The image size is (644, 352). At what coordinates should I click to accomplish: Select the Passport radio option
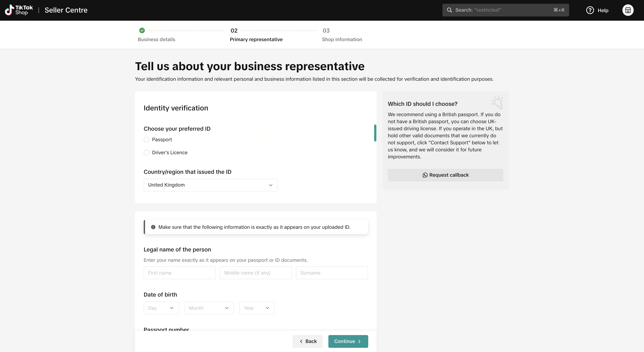coord(147,140)
